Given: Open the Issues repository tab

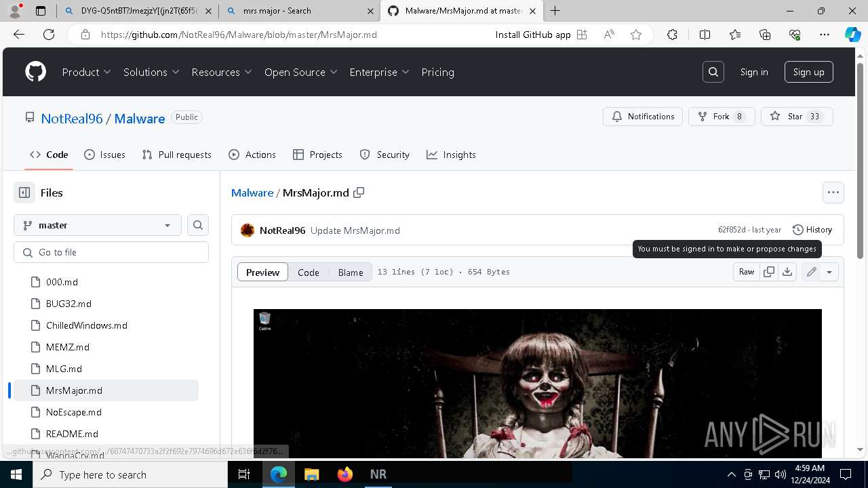Looking at the screenshot, I should 104,155.
